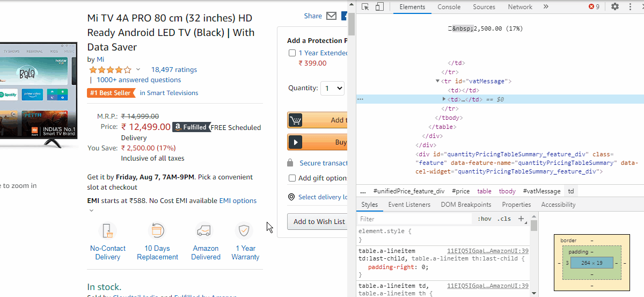Open the Accessibility tab
This screenshot has height=297, width=644.
pos(558,205)
